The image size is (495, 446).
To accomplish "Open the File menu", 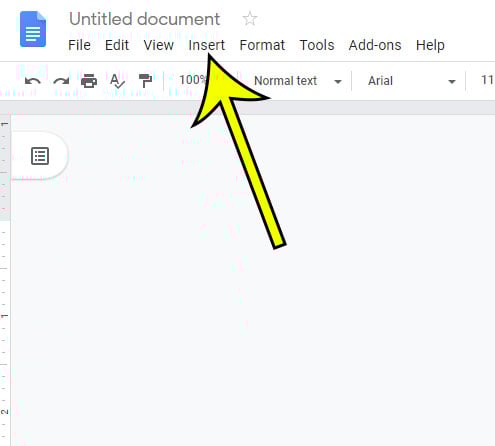I will point(79,45).
